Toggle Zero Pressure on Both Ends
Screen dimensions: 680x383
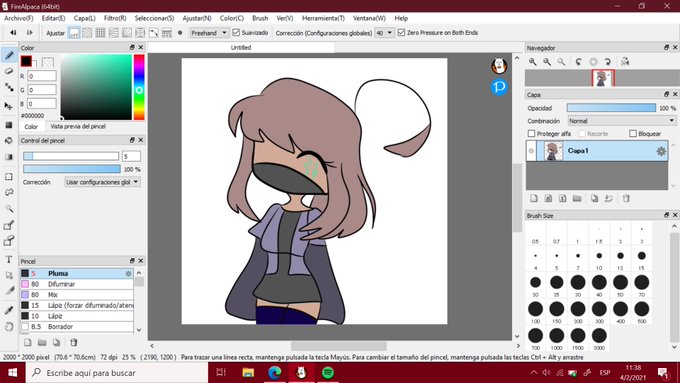point(401,33)
